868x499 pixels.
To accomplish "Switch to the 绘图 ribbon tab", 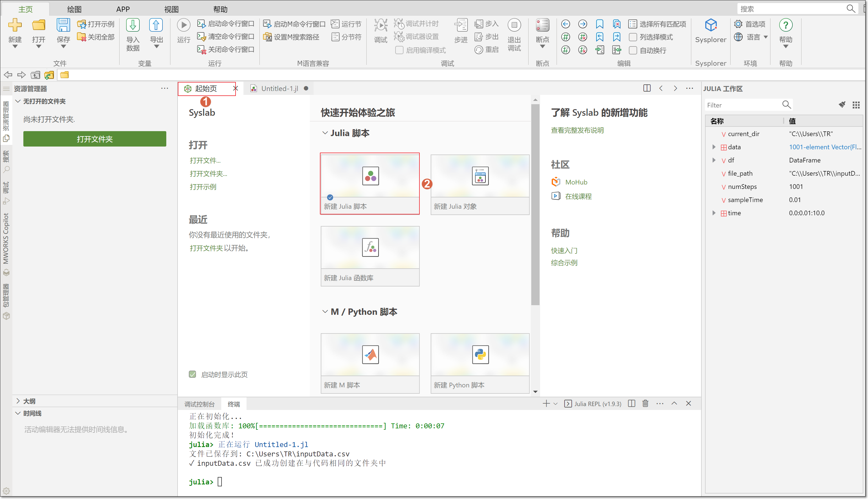I will click(x=74, y=9).
